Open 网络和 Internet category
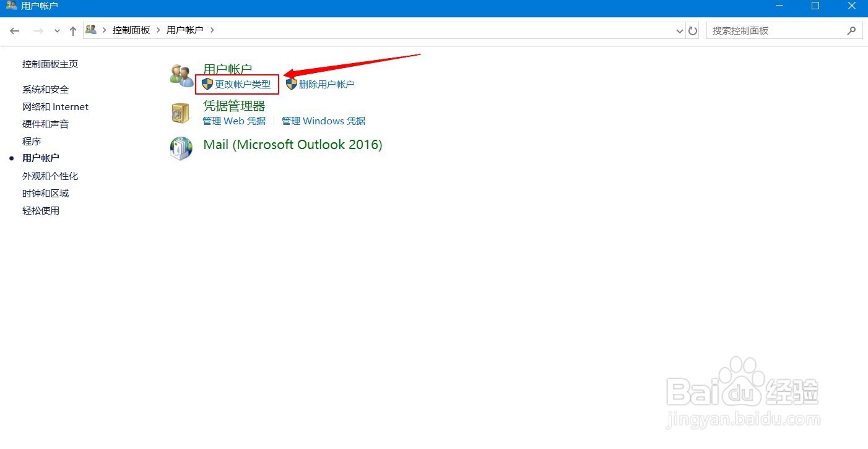 click(55, 107)
